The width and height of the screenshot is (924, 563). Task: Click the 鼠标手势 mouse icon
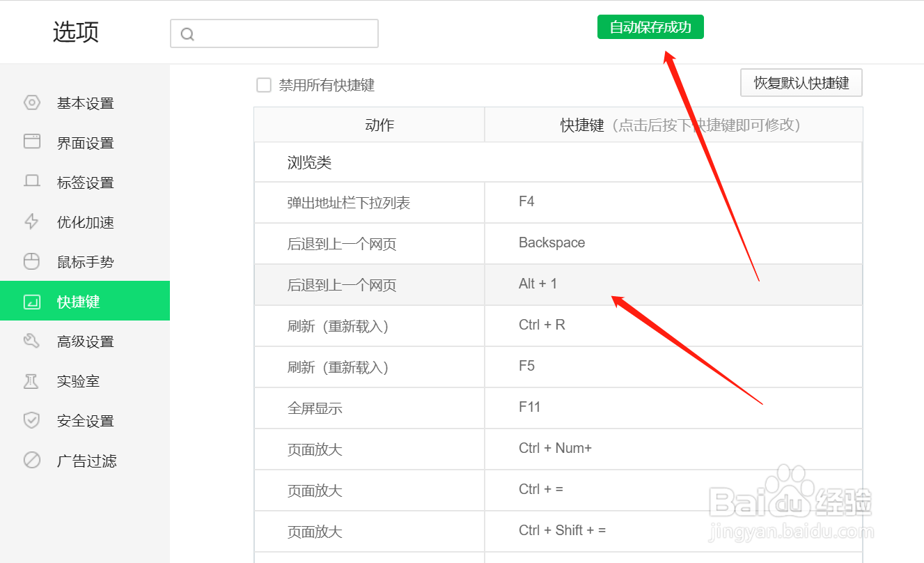coord(32,261)
